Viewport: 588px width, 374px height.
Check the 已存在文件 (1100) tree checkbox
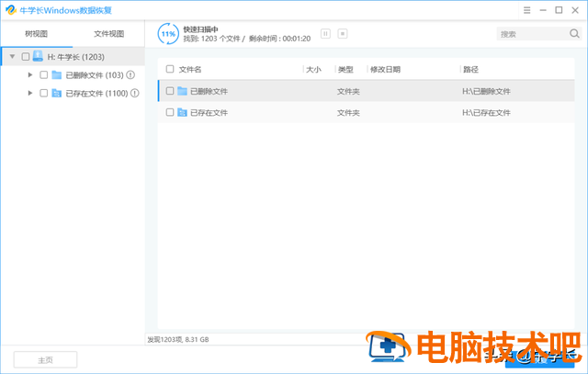pos(43,93)
